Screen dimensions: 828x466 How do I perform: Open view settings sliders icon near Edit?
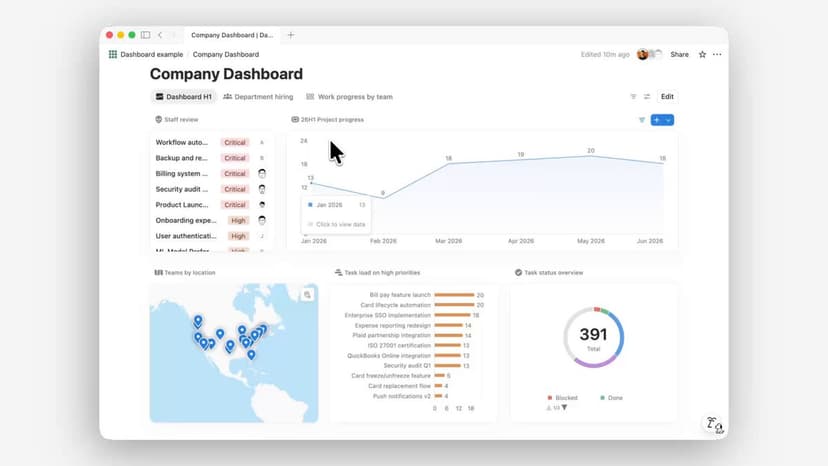[647, 97]
